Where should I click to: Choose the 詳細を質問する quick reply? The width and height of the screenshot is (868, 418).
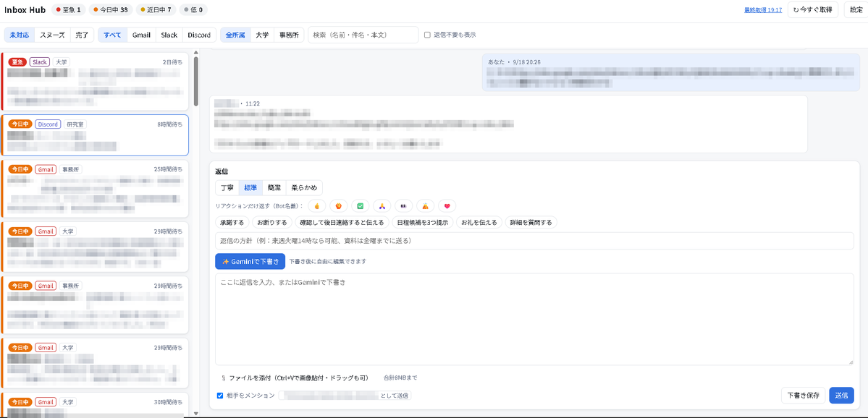(531, 222)
